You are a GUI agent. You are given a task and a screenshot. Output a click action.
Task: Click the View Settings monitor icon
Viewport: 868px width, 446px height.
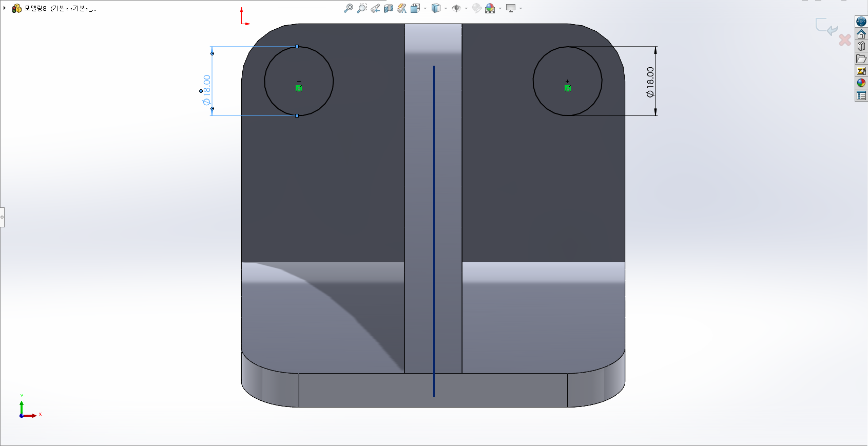(511, 8)
